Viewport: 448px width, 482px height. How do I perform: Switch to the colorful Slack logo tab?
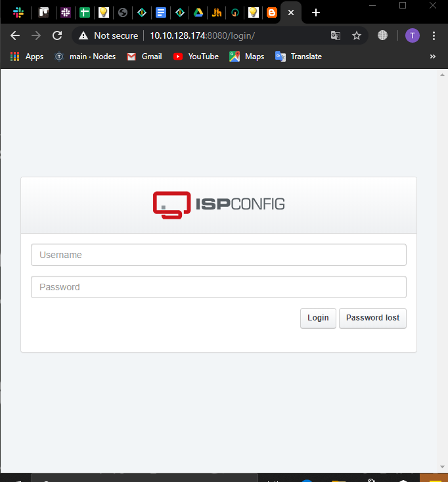click(x=18, y=12)
